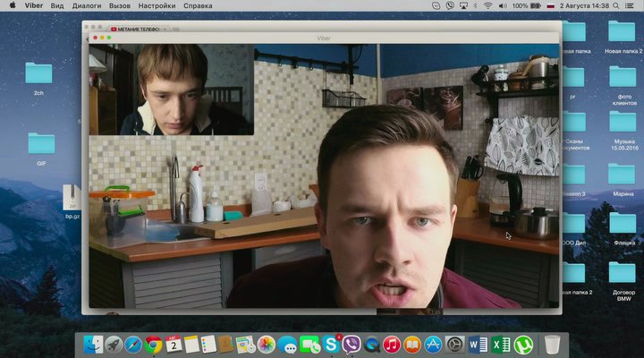
Task: Open the Вызов menu
Action: [118, 5]
